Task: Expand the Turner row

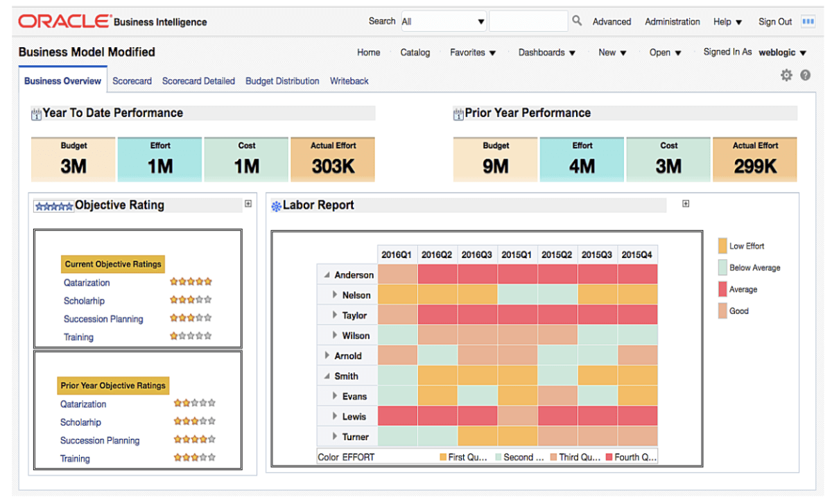Action: click(x=335, y=437)
